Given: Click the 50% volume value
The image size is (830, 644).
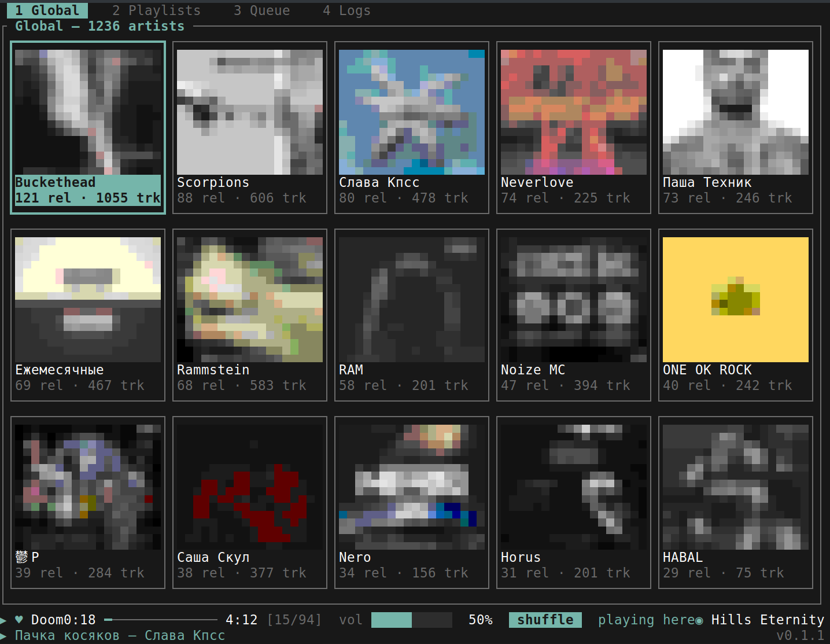Looking at the screenshot, I should coord(481,620).
